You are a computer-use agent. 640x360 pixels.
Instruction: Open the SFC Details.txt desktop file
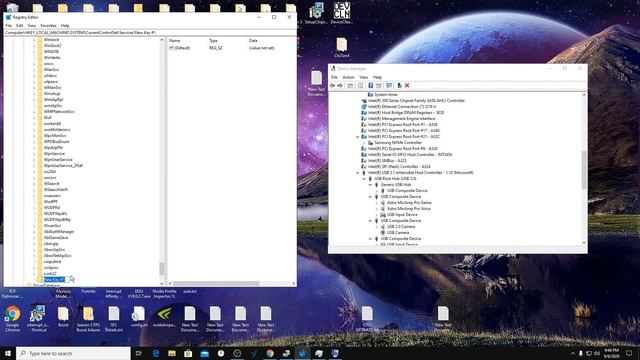point(114,319)
